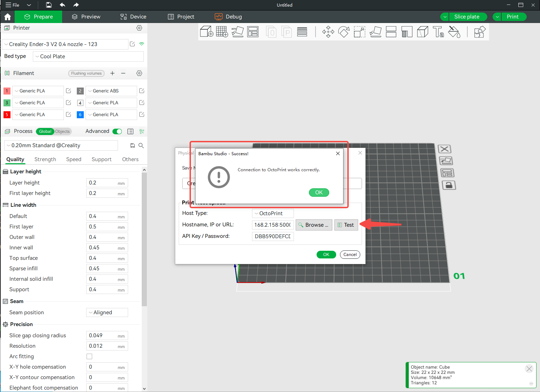Switch to the Project tab
The width and height of the screenshot is (540, 392).
point(181,17)
